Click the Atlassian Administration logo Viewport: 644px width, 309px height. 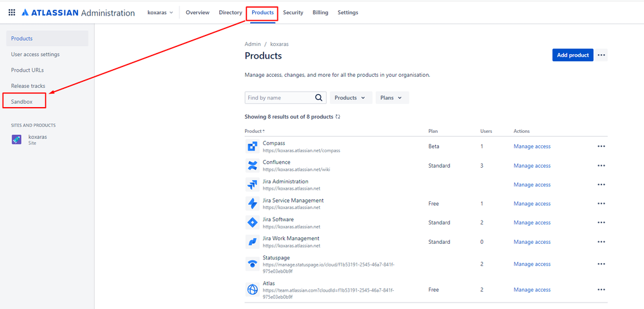(x=78, y=13)
